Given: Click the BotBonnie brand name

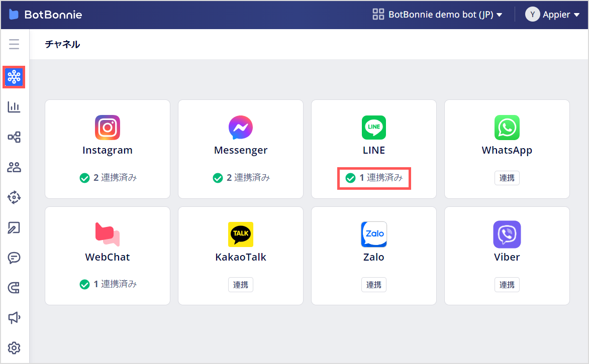Looking at the screenshot, I should pos(53,15).
